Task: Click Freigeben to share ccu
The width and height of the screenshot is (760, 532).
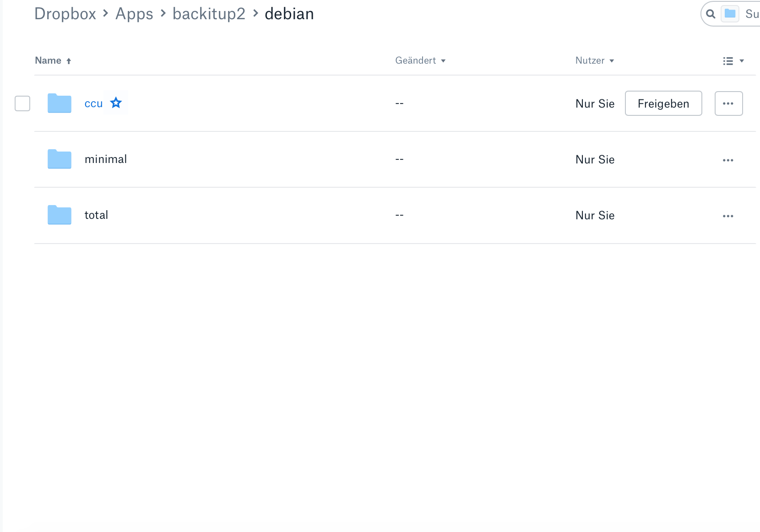Action: click(663, 103)
